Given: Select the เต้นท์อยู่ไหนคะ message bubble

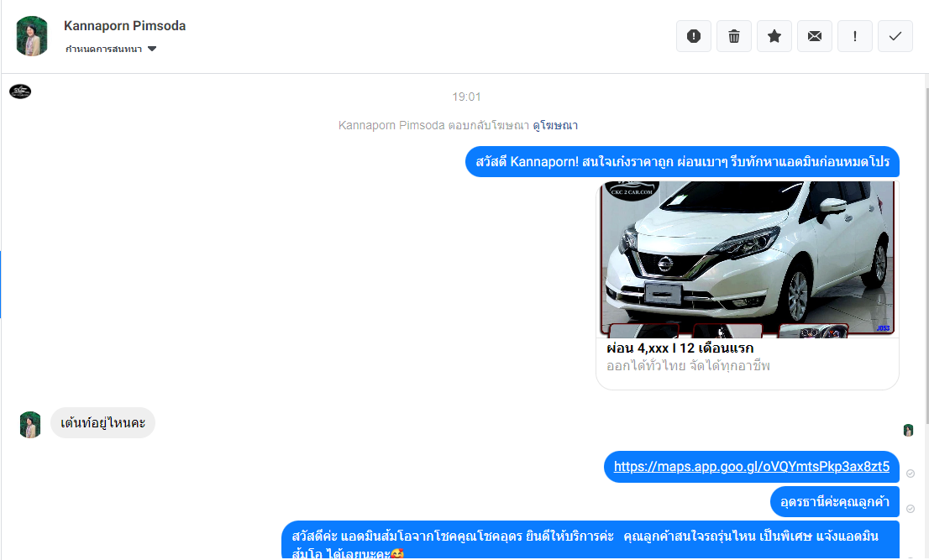Looking at the screenshot, I should [103, 422].
